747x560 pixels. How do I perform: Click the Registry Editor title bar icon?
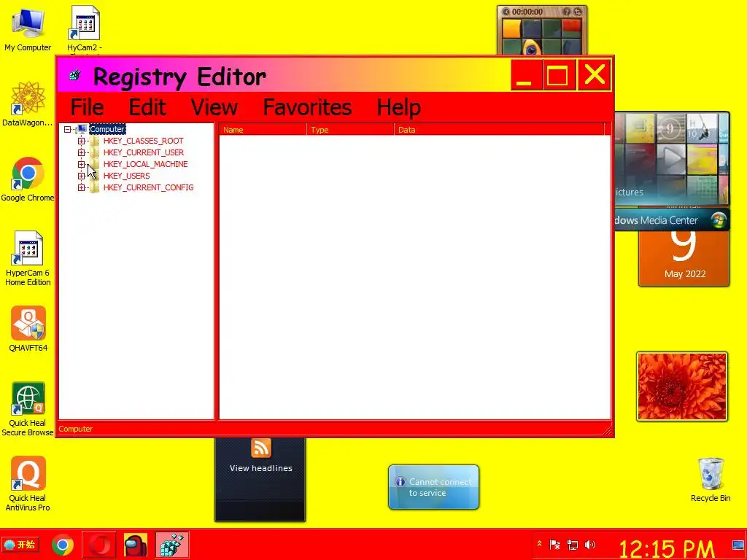click(x=75, y=75)
